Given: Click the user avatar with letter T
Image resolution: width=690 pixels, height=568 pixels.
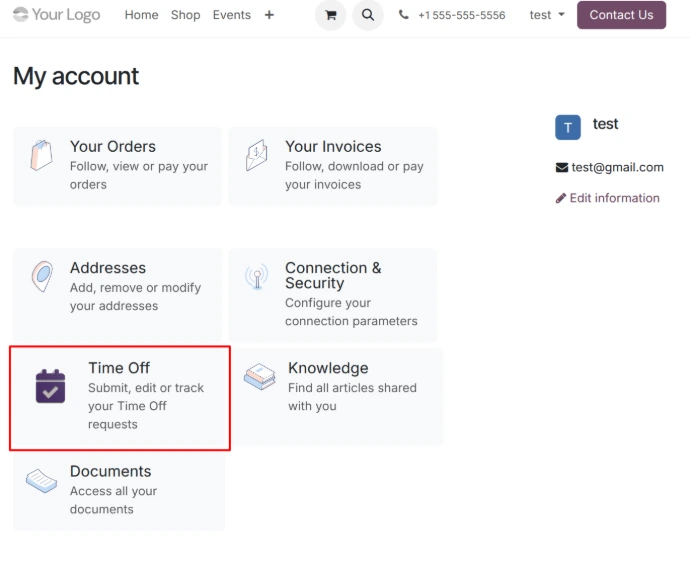Looking at the screenshot, I should [568, 127].
